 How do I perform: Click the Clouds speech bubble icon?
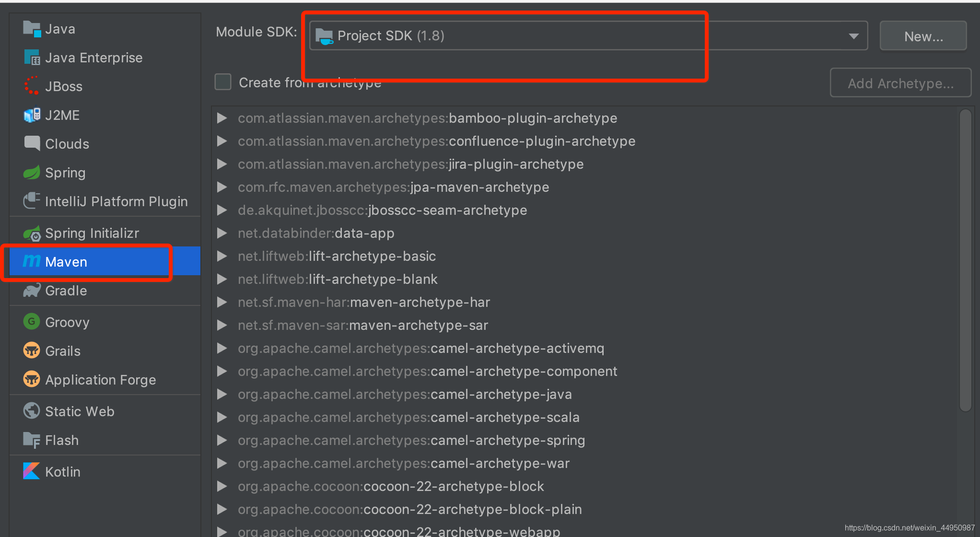tap(32, 143)
